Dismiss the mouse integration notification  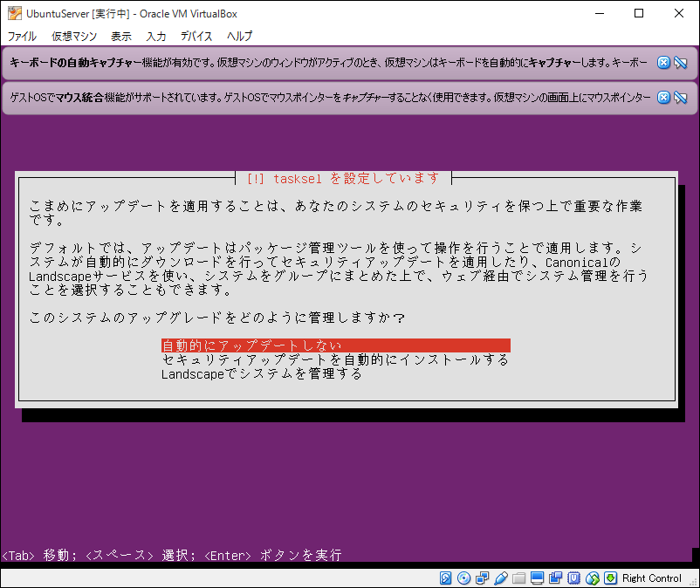[x=663, y=97]
